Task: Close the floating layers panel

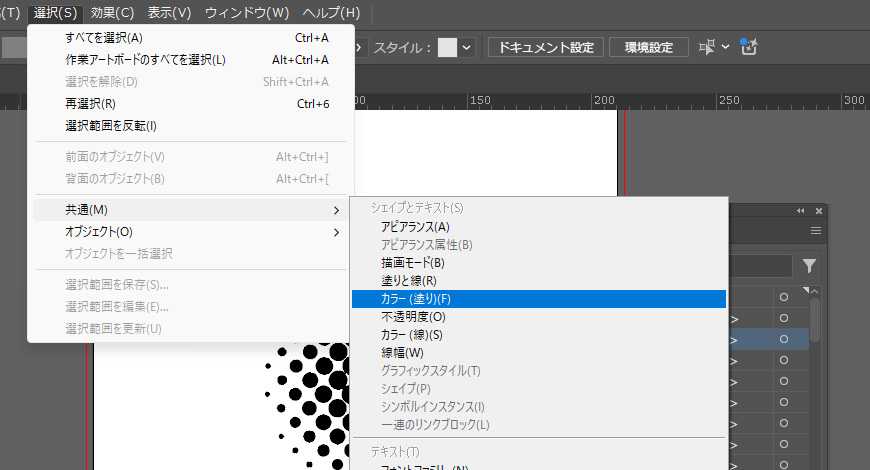Action: point(819,211)
